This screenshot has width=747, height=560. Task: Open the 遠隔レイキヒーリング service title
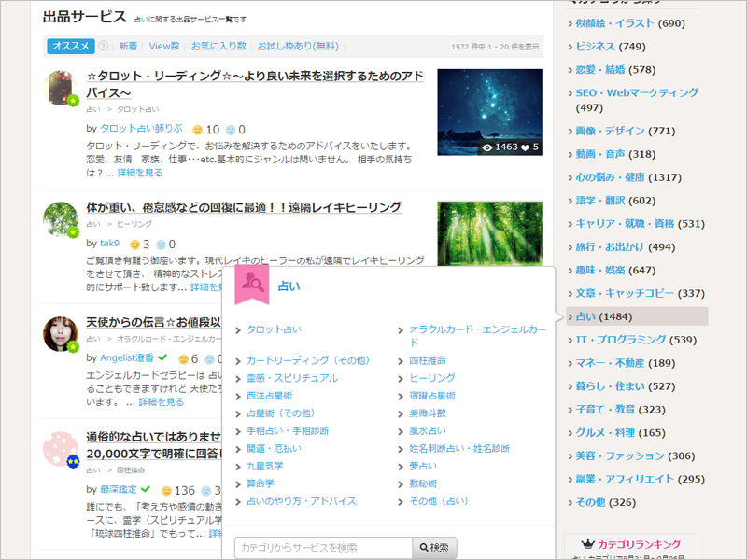pyautogui.click(x=244, y=207)
